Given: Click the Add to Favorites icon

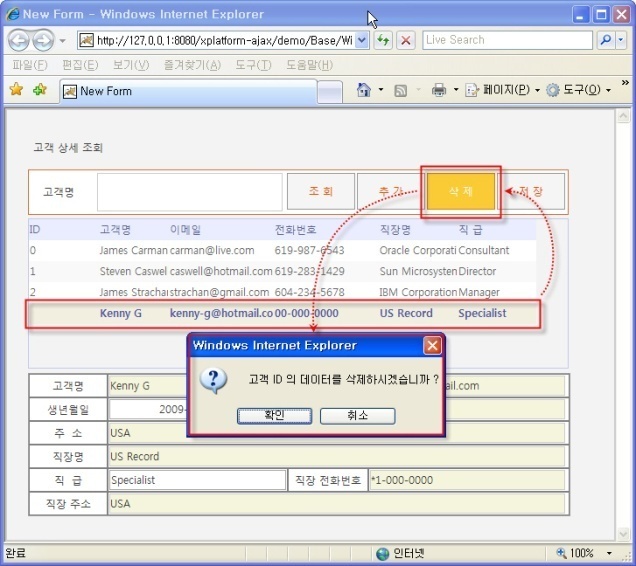Looking at the screenshot, I should point(40,90).
